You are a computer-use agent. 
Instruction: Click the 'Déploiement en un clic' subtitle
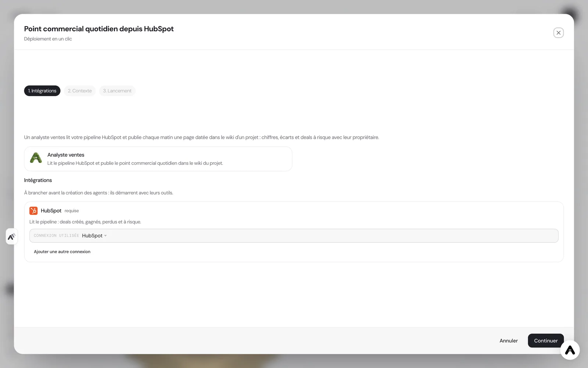pos(48,39)
